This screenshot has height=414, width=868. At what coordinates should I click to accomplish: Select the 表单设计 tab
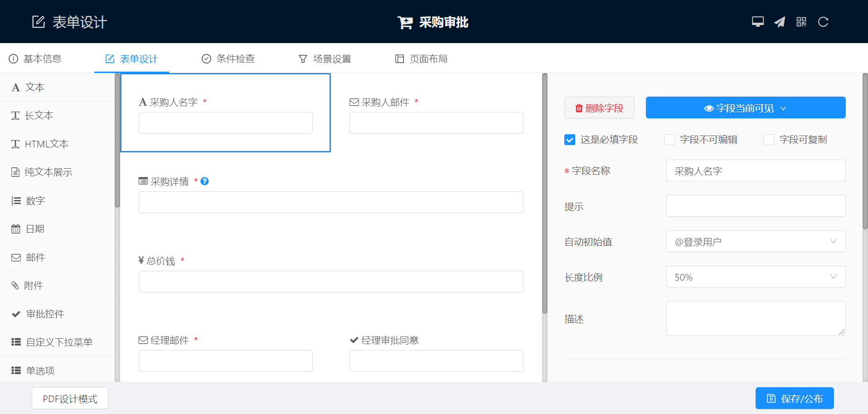tap(131, 59)
